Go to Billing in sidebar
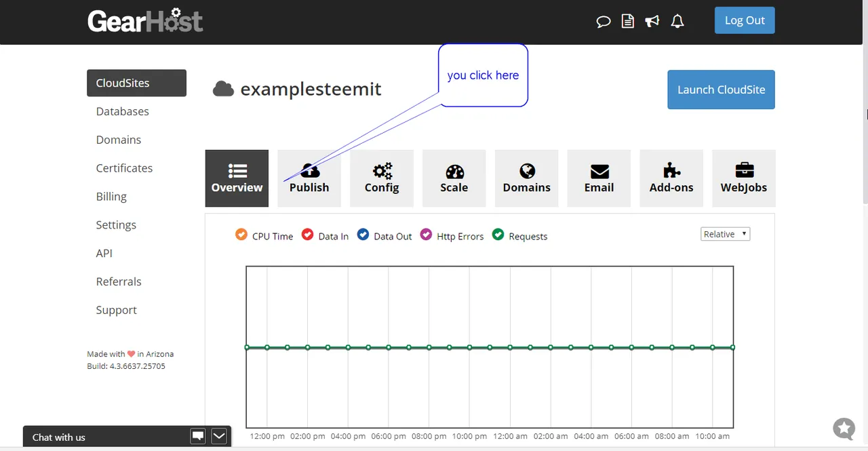Viewport: 868px width, 451px height. 111,197
